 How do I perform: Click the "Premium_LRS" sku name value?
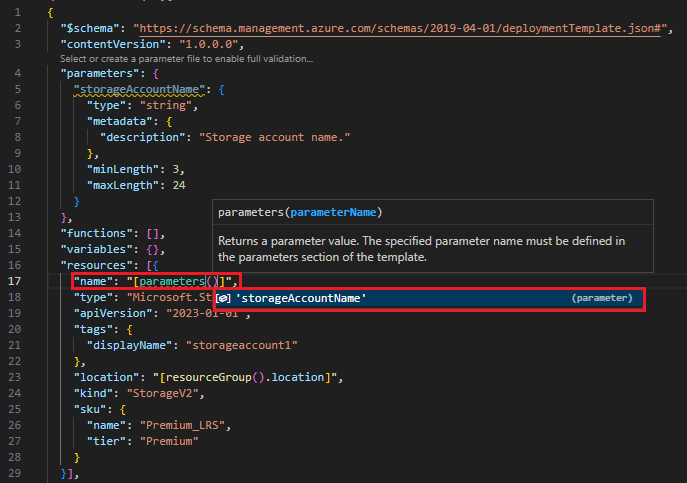182,425
